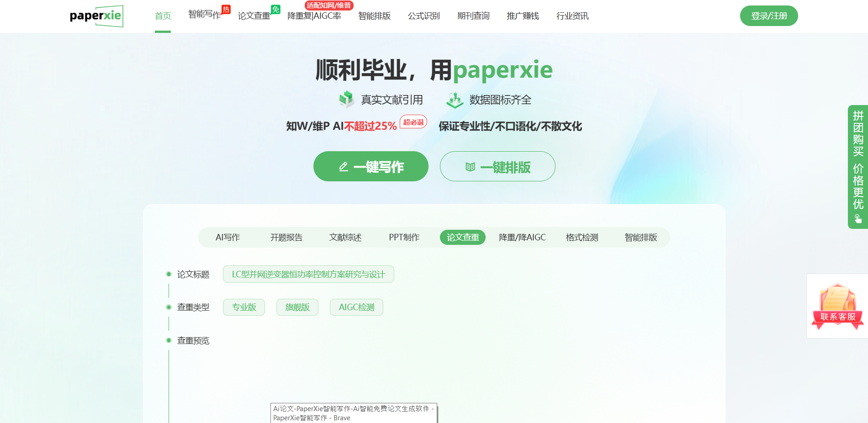Switch to the 开题报告 tab
This screenshot has width=868, height=423.
click(x=286, y=238)
